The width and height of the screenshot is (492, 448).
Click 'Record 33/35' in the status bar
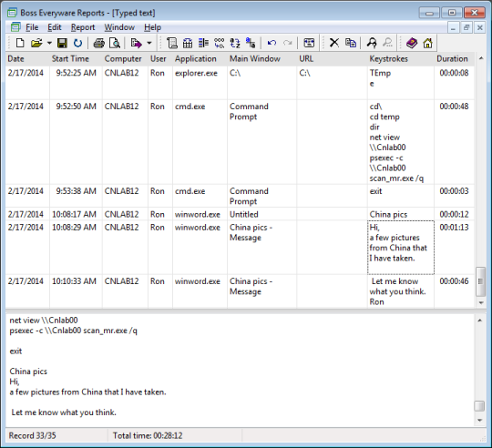32,435
